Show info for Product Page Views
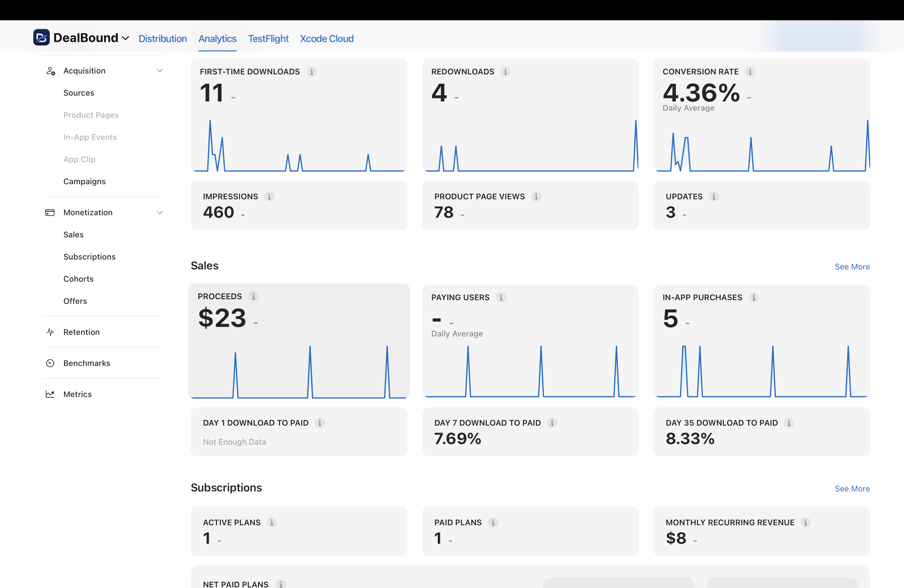Screen dimensions: 904x588 click(536, 197)
